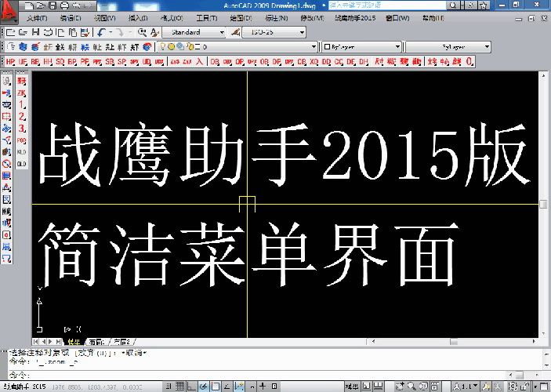Open the 战鹰助手2015 menu
The height and width of the screenshot is (392, 551).
coord(355,18)
